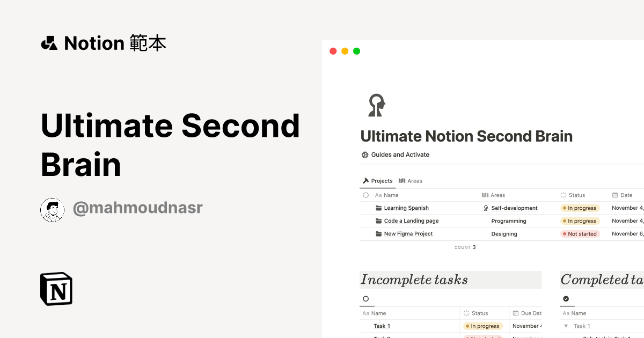The height and width of the screenshot is (338, 644).
Task: Click the checked circle under Completed tasks
Action: 566,299
